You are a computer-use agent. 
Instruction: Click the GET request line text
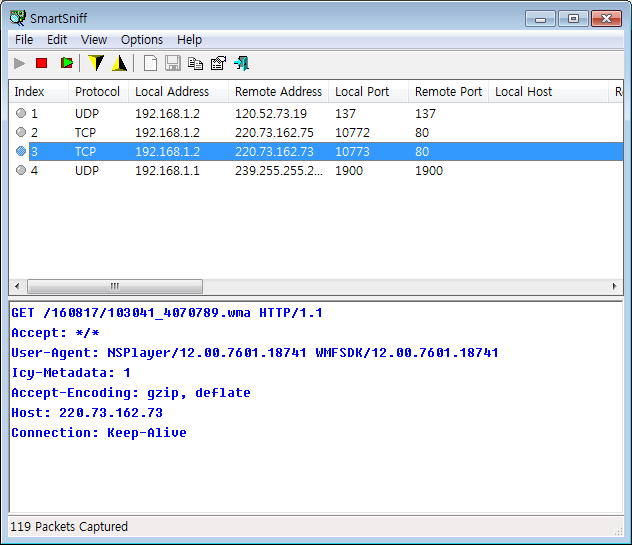click(x=167, y=313)
